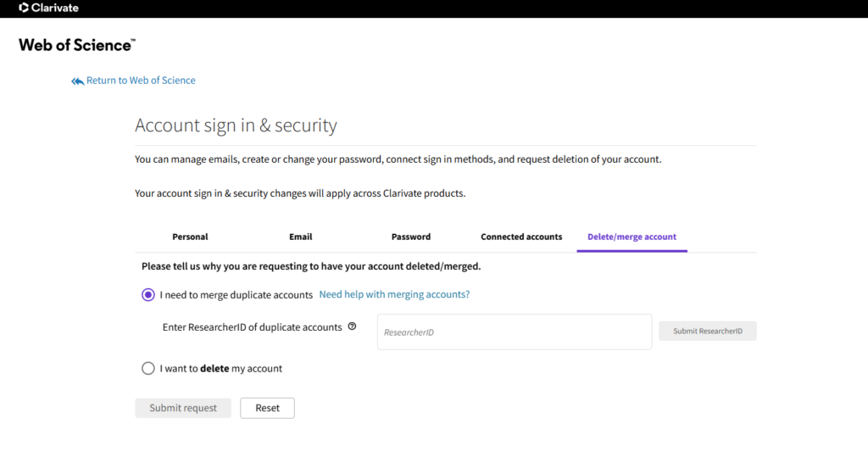Viewport: 868px width, 452px height.
Task: Select the merge duplicate accounts radio button
Action: click(147, 294)
